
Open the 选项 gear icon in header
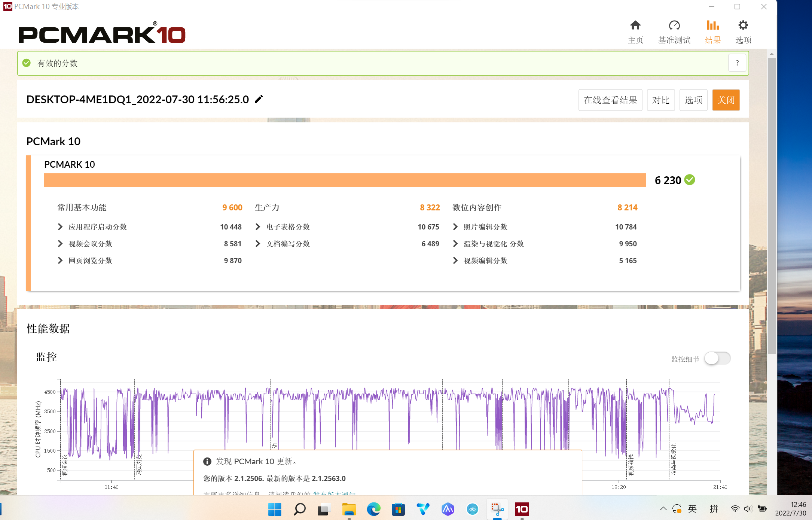pyautogui.click(x=743, y=32)
